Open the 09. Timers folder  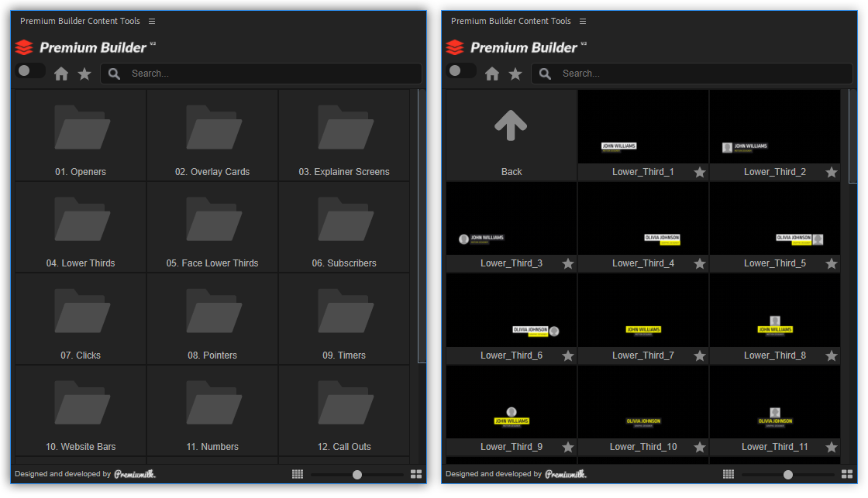(344, 319)
